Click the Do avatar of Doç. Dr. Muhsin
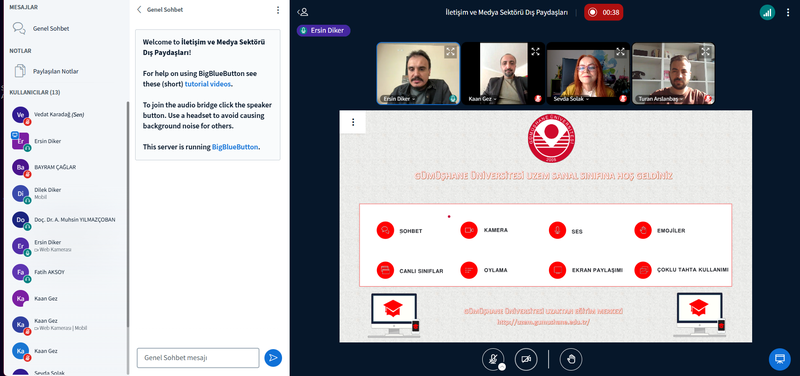This screenshot has width=800, height=376. pyautogui.click(x=20, y=220)
